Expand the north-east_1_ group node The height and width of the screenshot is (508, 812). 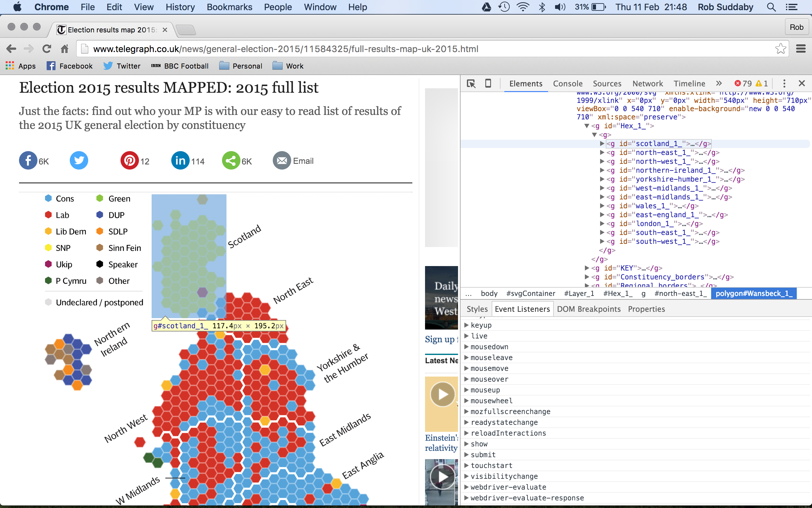tap(602, 152)
